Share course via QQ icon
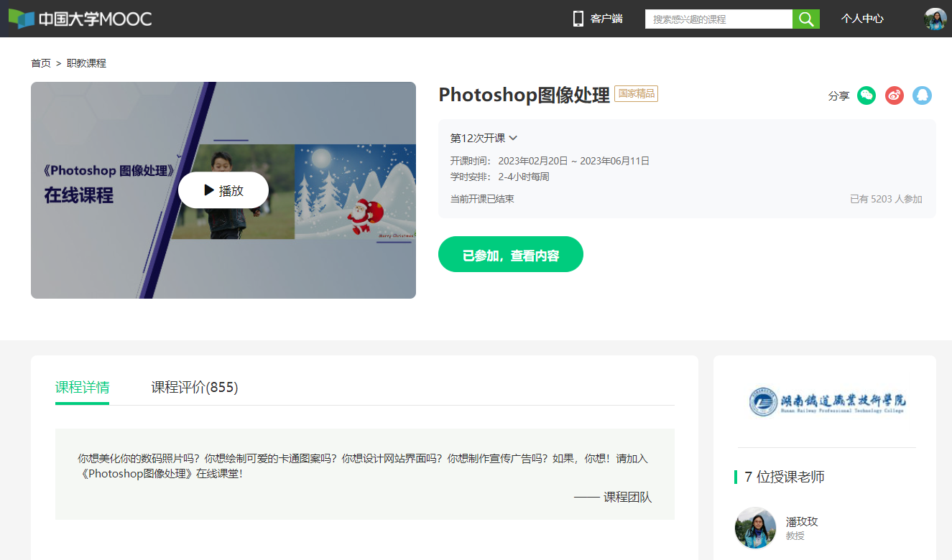This screenshot has height=560, width=952. pyautogui.click(x=922, y=95)
